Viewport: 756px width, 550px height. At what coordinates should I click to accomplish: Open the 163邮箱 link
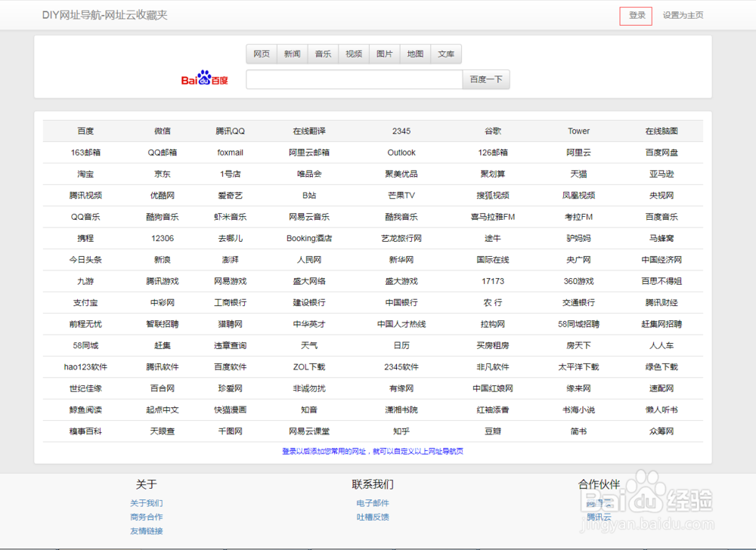[x=85, y=153]
